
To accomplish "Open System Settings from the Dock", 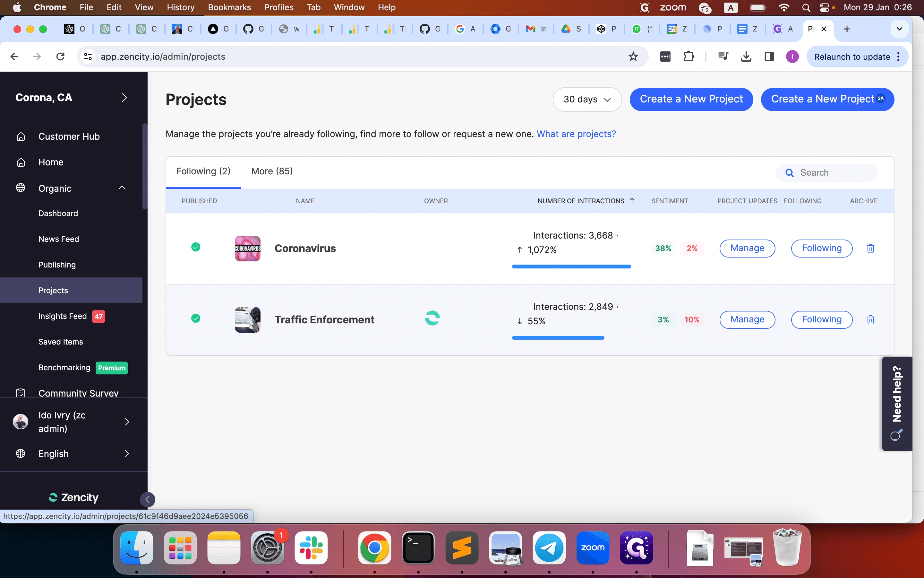I will pos(268,548).
